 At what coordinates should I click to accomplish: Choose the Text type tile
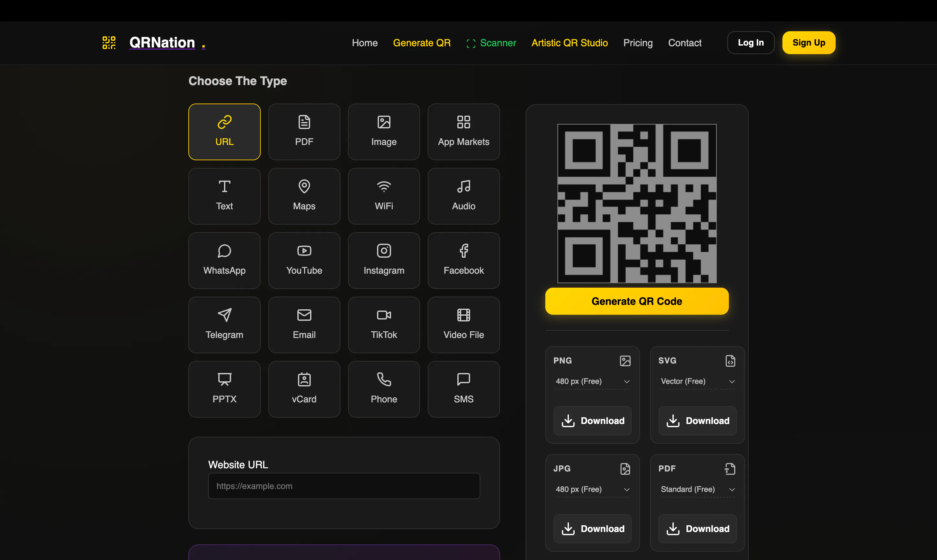coord(224,196)
